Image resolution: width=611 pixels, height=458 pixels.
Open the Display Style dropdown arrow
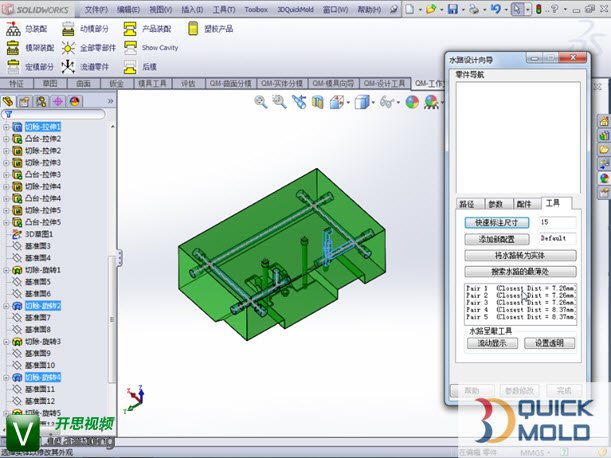click(373, 103)
